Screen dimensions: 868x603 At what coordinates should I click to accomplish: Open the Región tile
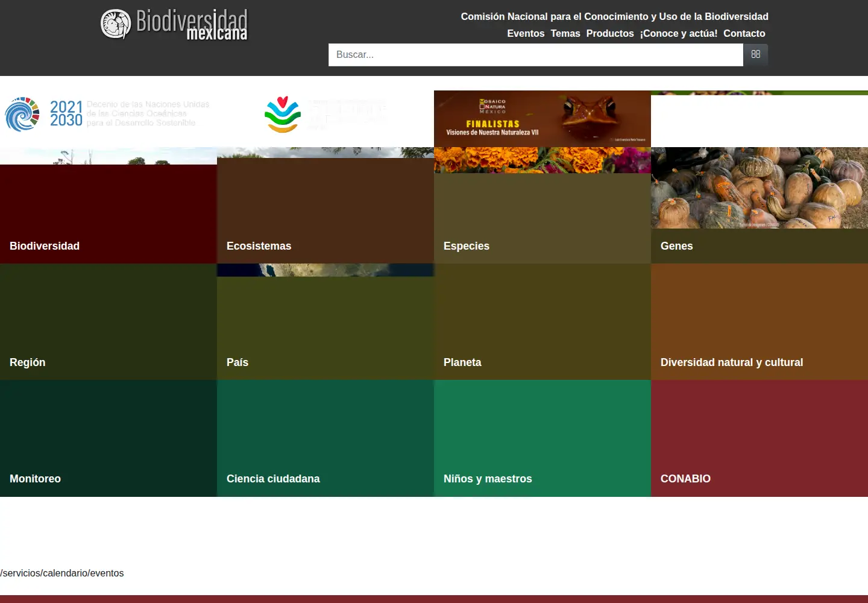(108, 321)
